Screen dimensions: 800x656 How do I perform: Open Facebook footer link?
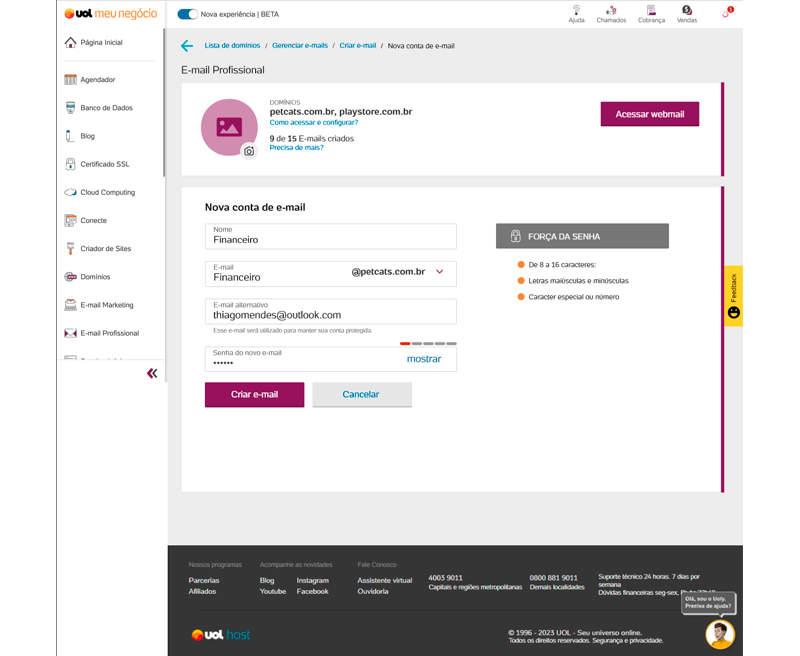click(x=313, y=591)
